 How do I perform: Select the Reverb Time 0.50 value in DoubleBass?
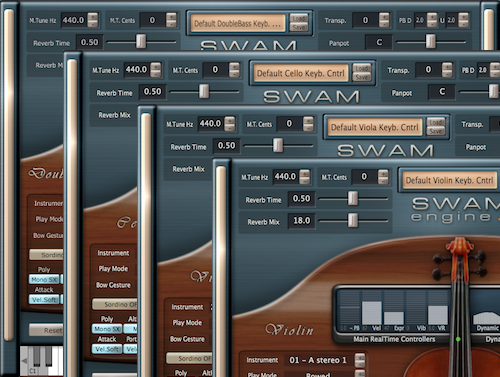(89, 42)
